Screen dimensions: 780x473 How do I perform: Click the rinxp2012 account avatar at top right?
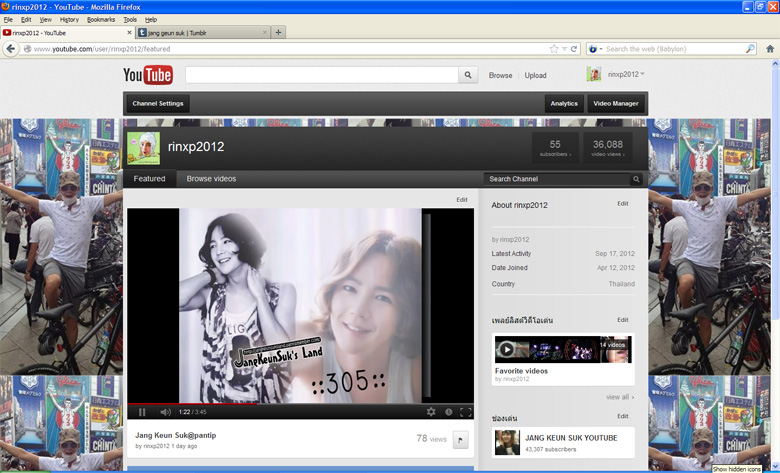tap(593, 74)
